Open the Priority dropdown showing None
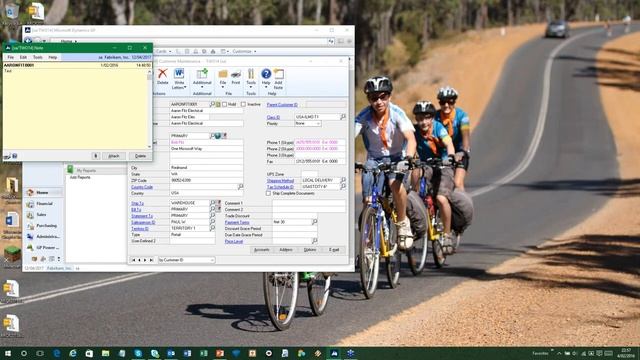The width and height of the screenshot is (640, 360). pyautogui.click(x=308, y=123)
